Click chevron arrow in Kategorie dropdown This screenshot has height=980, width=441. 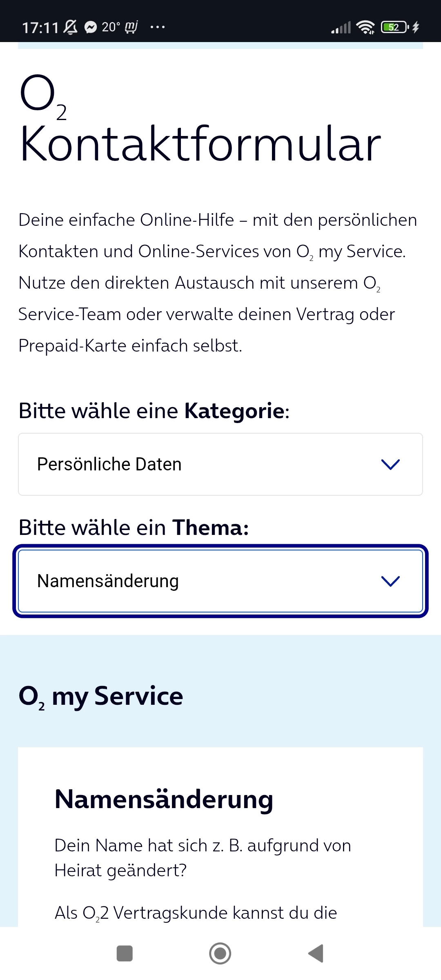390,464
